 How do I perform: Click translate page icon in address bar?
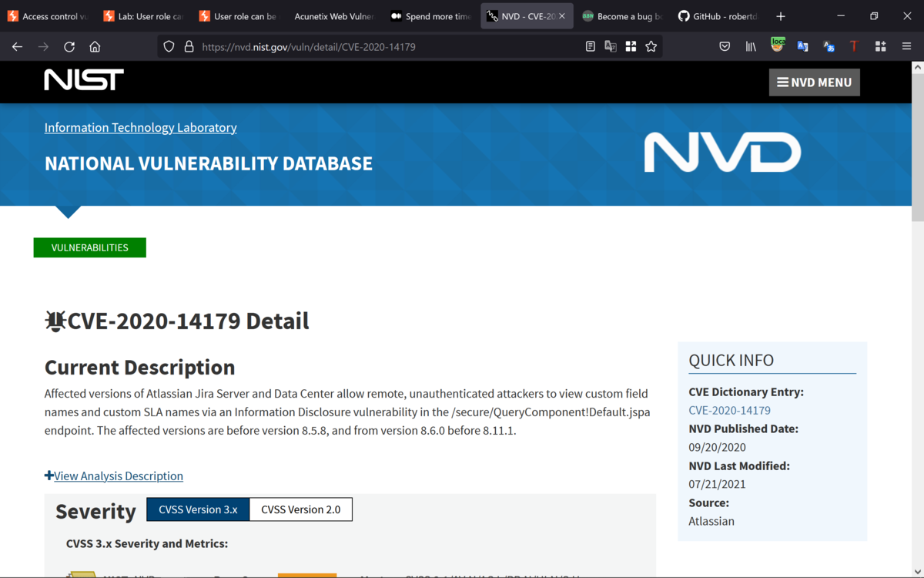pos(611,47)
